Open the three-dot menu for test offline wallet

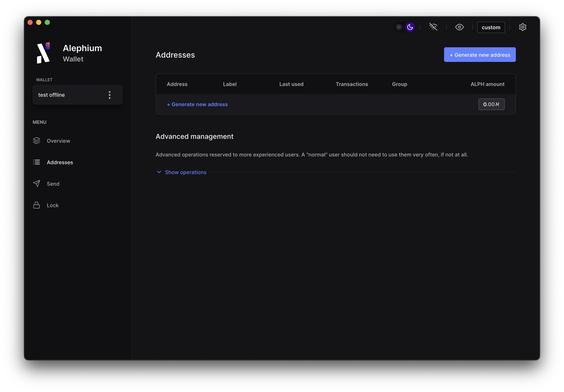point(110,95)
